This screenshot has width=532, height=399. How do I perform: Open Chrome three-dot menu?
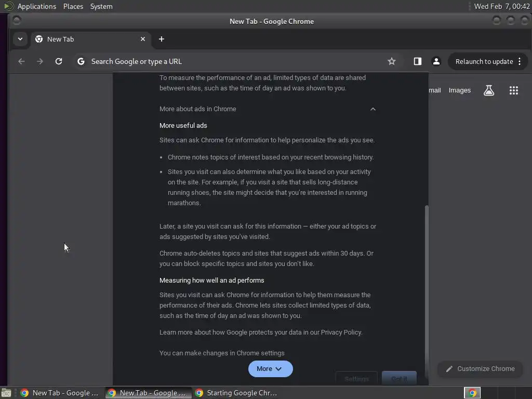[x=520, y=61]
